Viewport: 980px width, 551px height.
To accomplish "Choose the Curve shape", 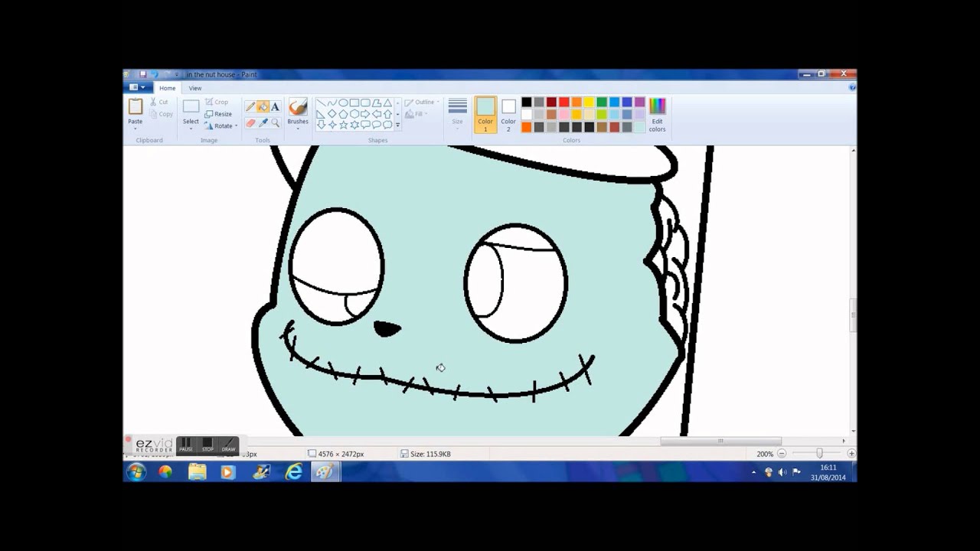I will (x=332, y=103).
